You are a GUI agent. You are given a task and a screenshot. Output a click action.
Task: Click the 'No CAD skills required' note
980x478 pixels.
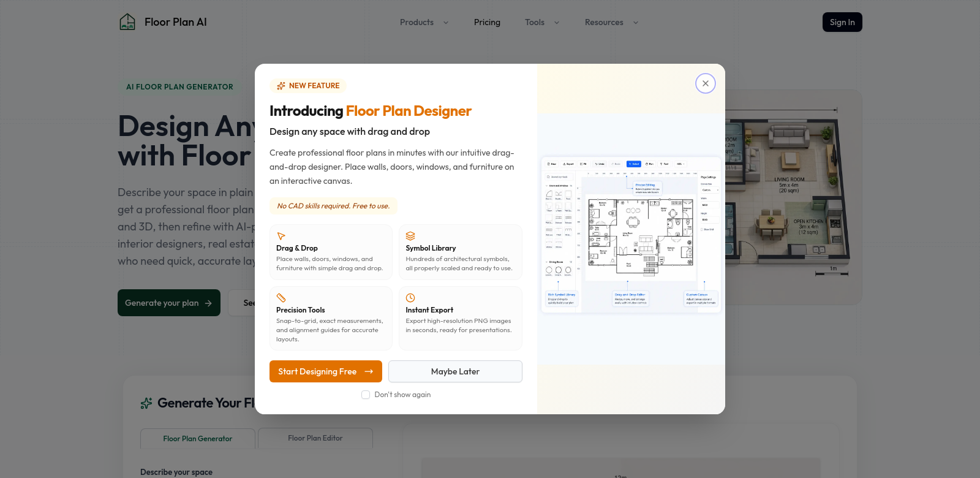click(333, 206)
